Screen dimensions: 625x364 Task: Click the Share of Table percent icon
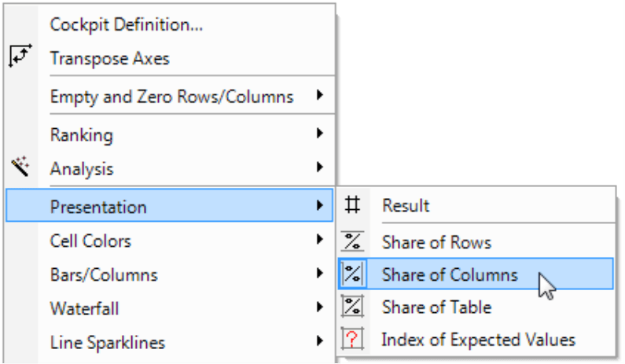(x=352, y=306)
